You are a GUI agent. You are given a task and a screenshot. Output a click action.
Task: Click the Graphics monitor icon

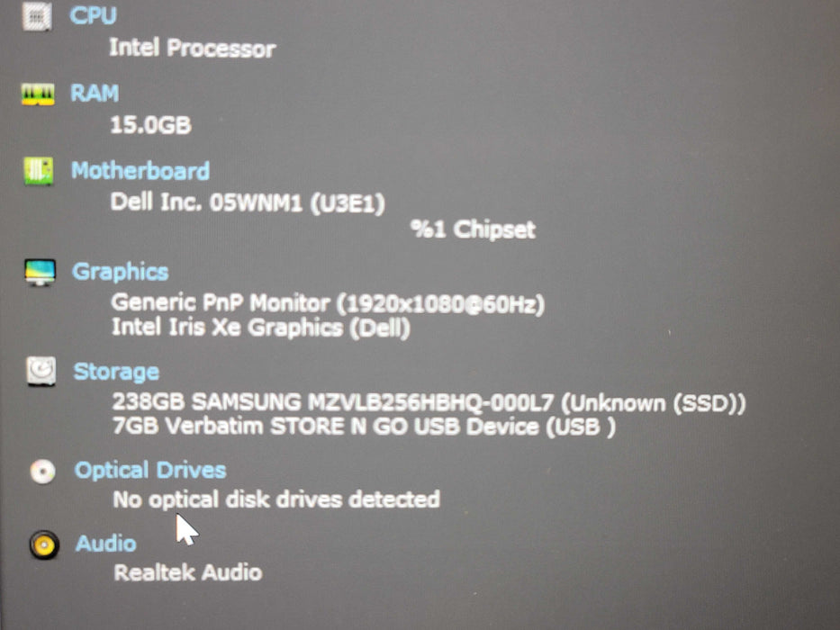40,272
